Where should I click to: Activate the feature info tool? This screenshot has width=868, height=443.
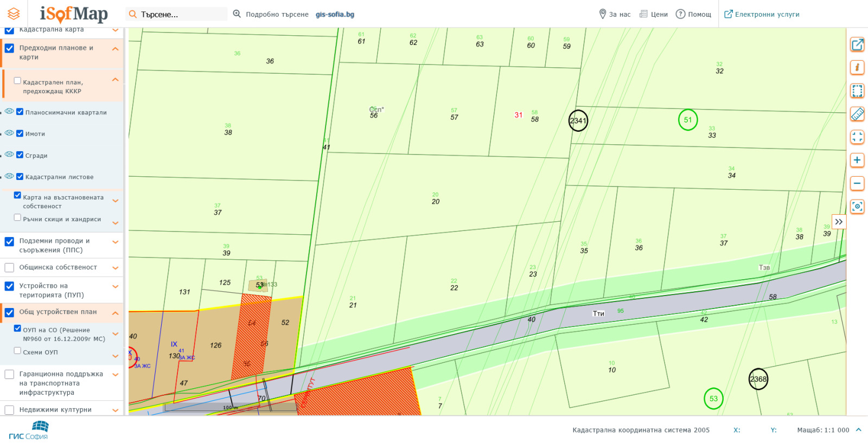857,67
